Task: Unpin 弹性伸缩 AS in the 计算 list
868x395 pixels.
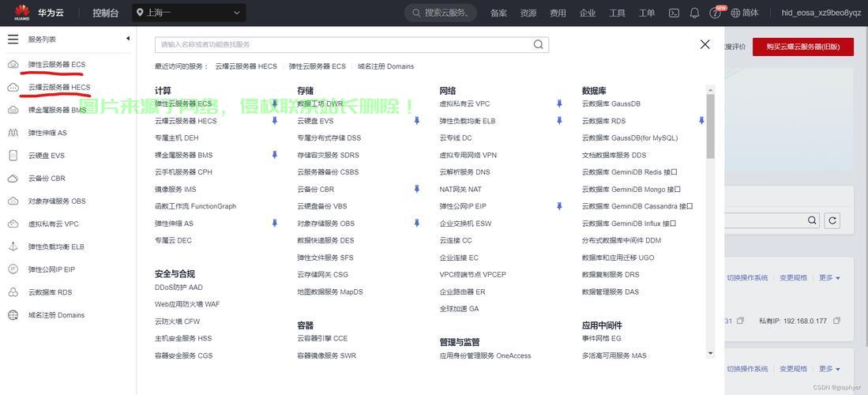Action: click(x=275, y=224)
